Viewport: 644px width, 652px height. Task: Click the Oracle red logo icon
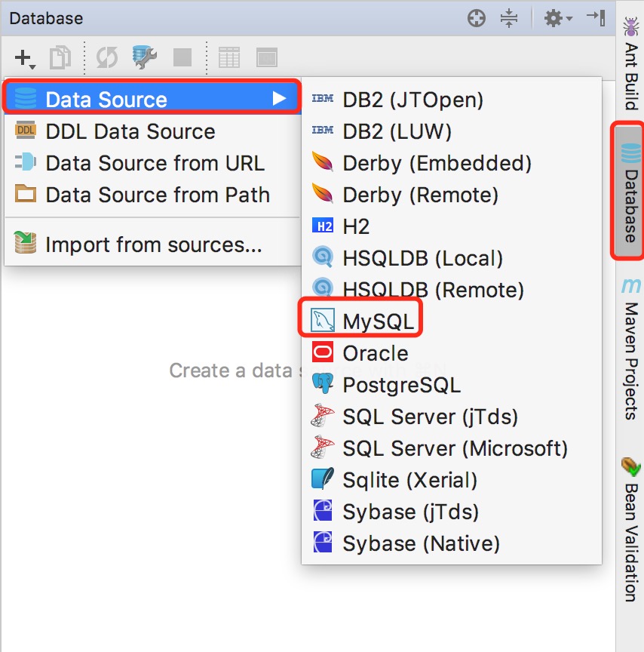pos(323,352)
